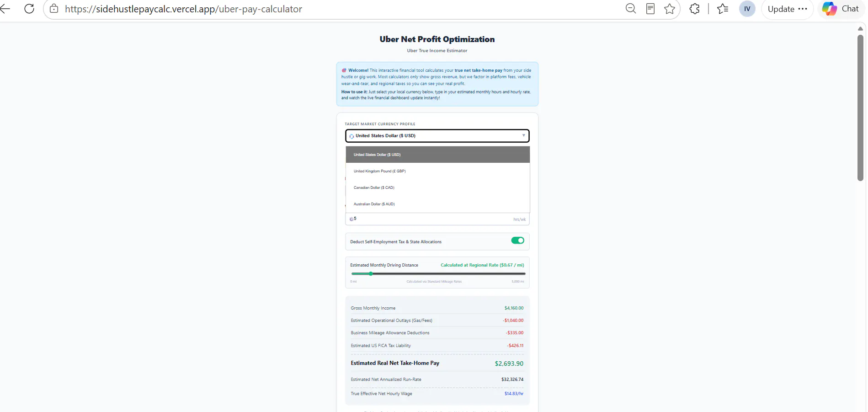Image resolution: width=868 pixels, height=412 pixels.
Task: View site information lock icon
Action: click(54, 9)
